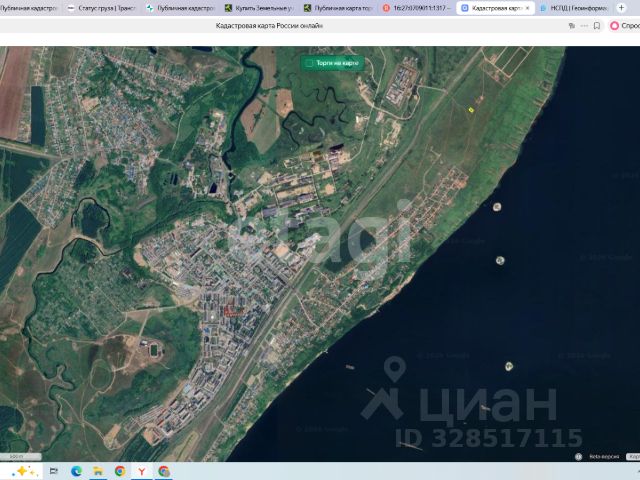Close the active "Кадастровая карта" tab
This screenshot has width=640, height=480.
coord(527,8)
